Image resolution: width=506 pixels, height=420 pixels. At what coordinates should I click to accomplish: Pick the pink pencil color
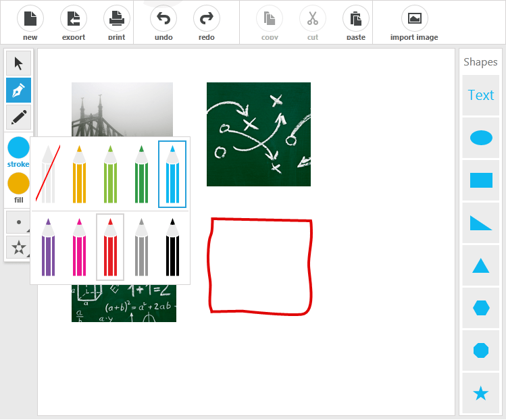(80, 247)
